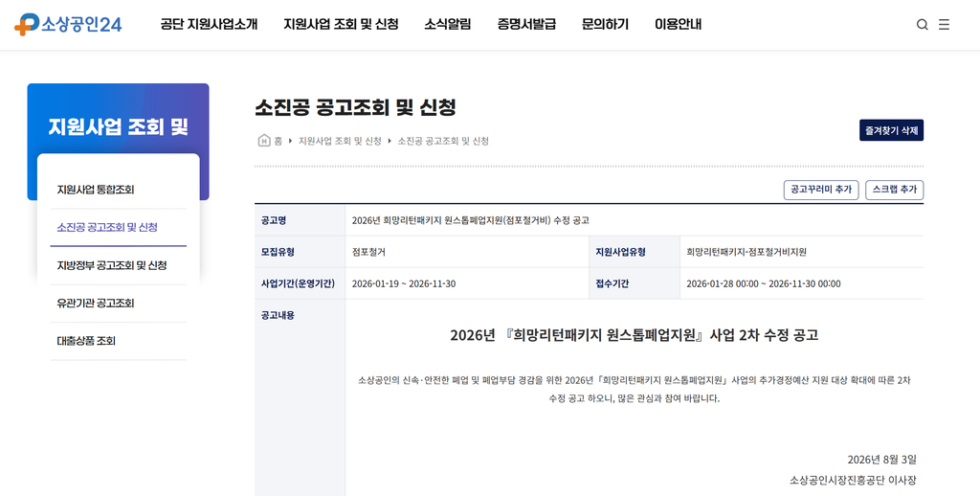This screenshot has width=980, height=496.
Task: Open the search magnifier icon
Action: coord(922,24)
